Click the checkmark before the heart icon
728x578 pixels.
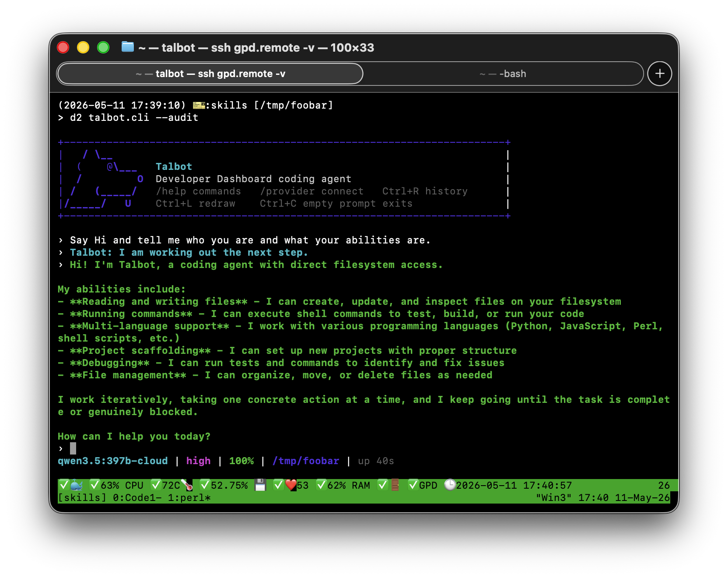278,485
